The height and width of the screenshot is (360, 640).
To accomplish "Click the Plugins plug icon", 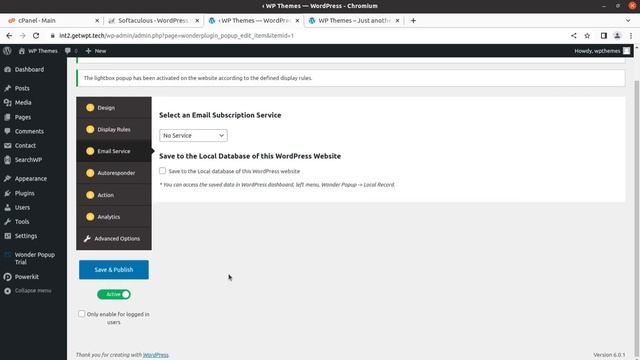I will 7,193.
